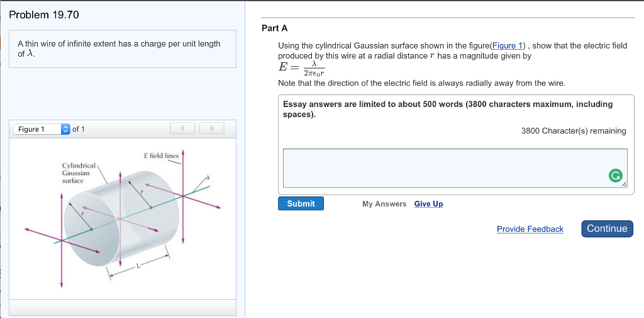Click the 3800 Character(s) remaining counter
The image size is (644, 318).
point(573,131)
